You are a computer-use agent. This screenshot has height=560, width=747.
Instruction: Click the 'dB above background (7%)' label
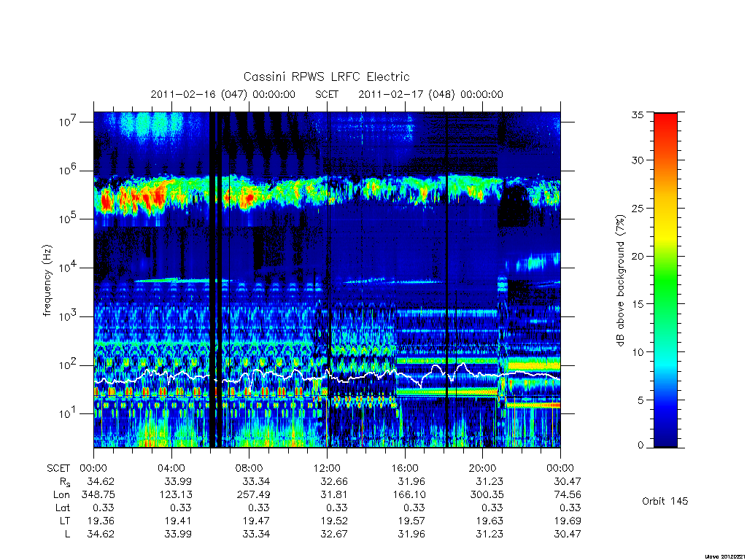coord(620,281)
